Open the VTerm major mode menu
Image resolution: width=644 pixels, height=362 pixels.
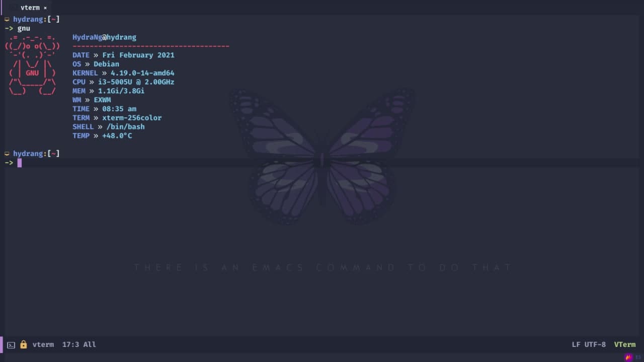[624, 345]
